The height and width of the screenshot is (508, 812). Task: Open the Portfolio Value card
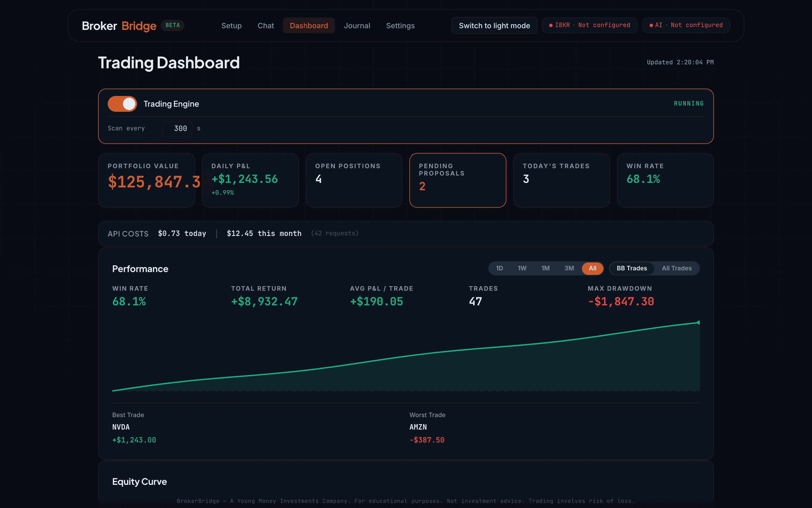[147, 180]
